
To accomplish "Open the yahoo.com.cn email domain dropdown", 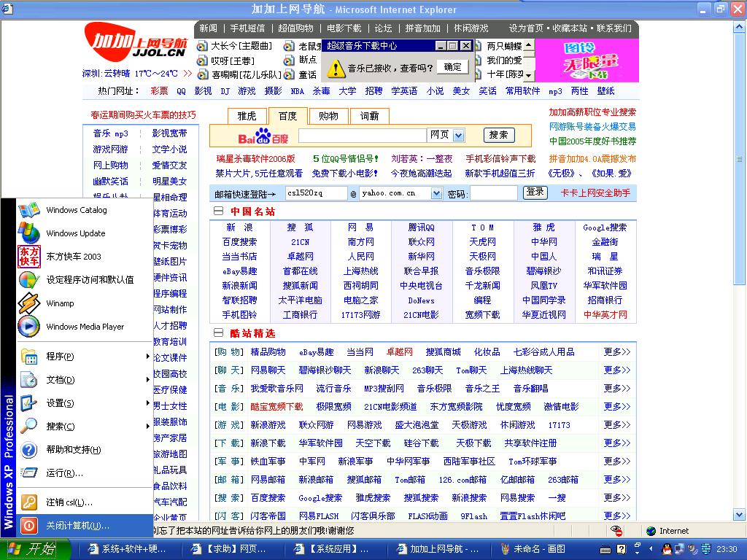I will click(436, 193).
